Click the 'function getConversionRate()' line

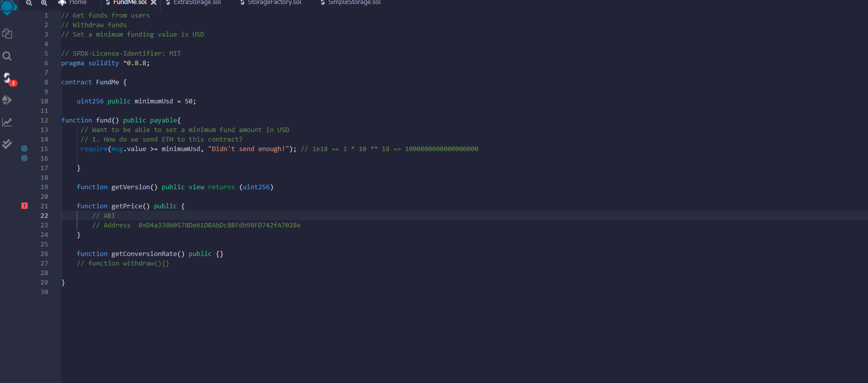tap(150, 254)
